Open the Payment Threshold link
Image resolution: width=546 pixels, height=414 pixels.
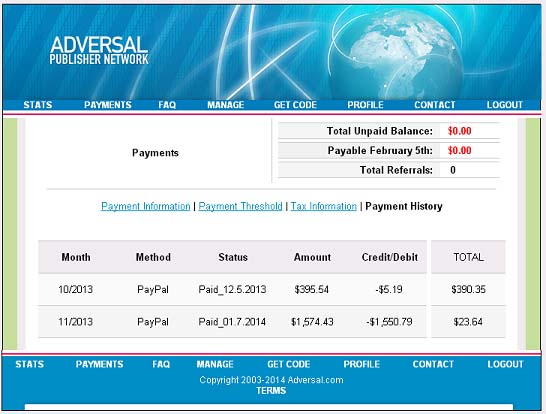coord(240,206)
